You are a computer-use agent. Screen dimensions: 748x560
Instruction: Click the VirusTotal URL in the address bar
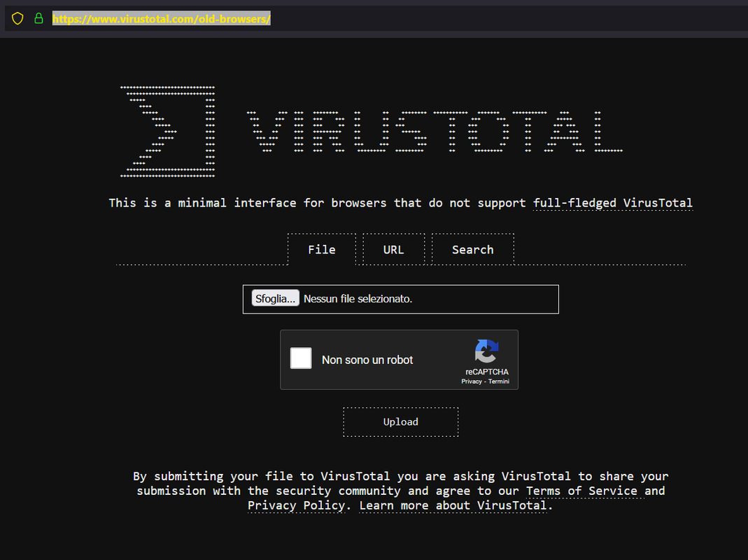161,19
